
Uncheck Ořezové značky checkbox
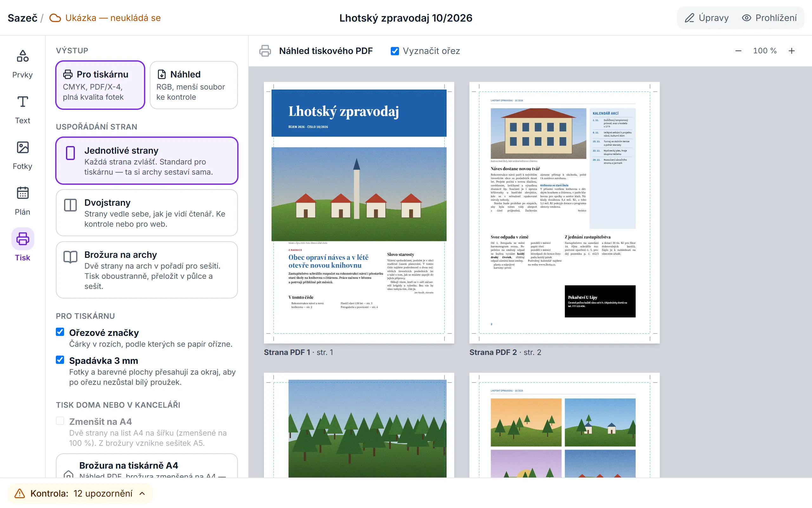click(60, 332)
